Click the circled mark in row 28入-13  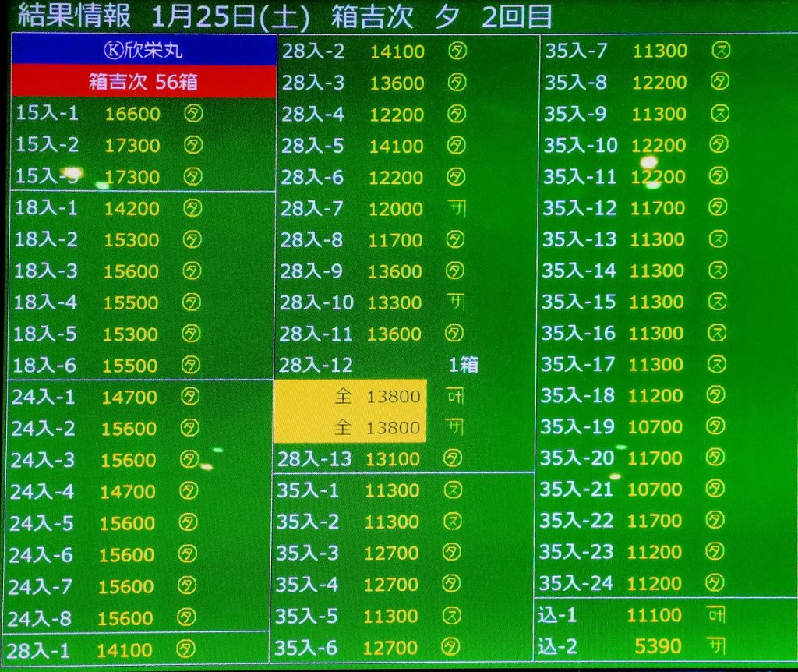[453, 458]
